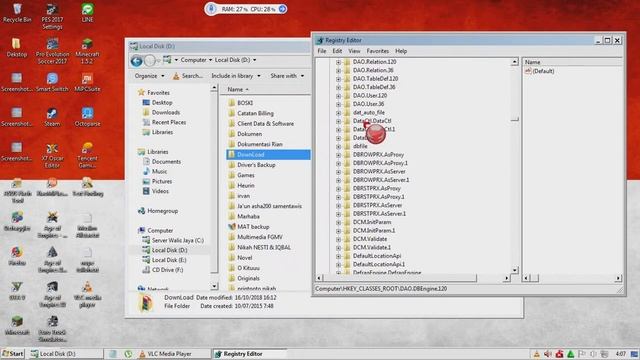The image size is (640, 360).
Task: Select the Multimedia FGMV folder
Action: (256, 237)
